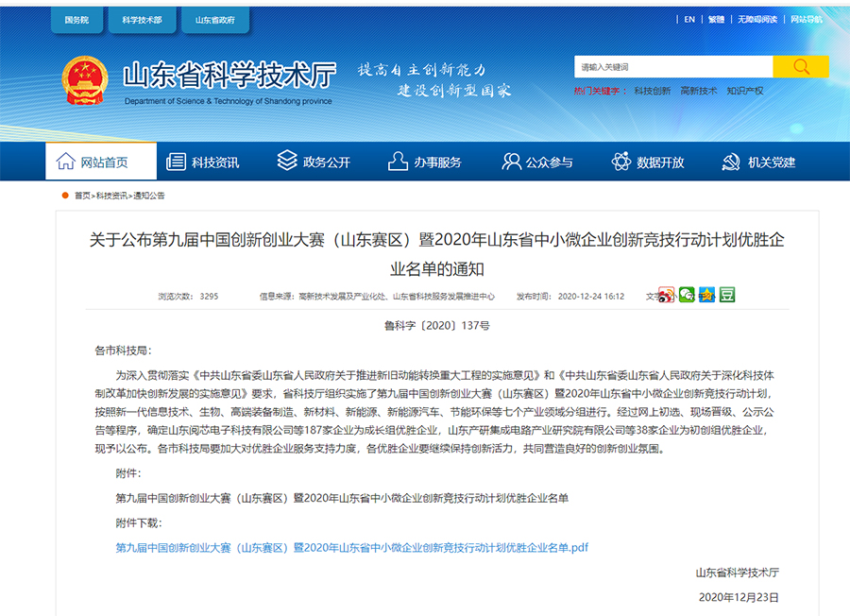Open the 办事服务 navigation menu

tap(425, 162)
